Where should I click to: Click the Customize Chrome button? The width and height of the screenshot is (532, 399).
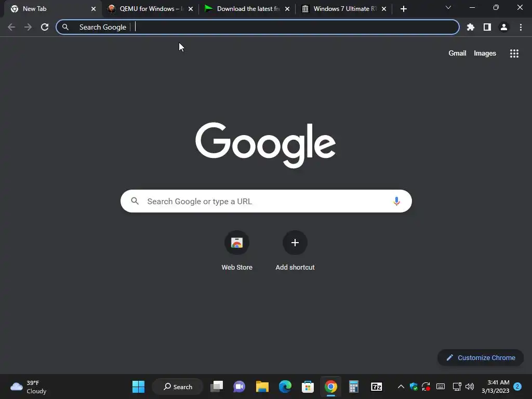(x=481, y=357)
